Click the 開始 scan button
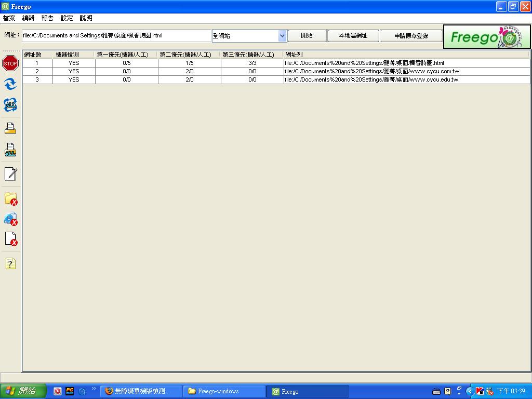 click(x=307, y=36)
